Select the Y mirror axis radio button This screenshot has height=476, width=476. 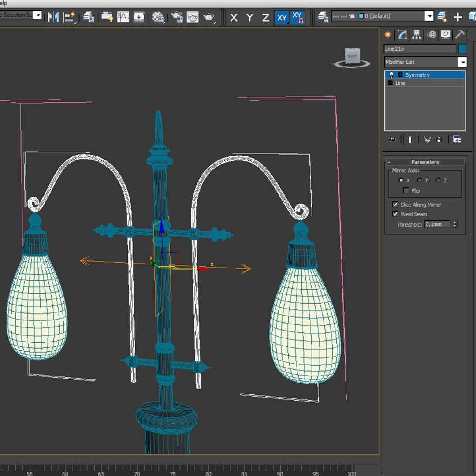pyautogui.click(x=420, y=180)
